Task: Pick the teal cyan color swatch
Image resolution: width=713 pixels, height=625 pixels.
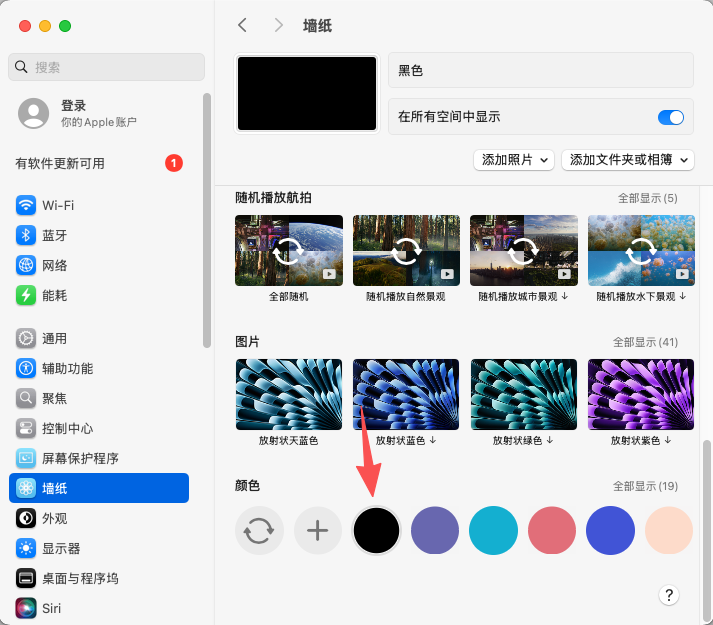Action: pos(493,530)
